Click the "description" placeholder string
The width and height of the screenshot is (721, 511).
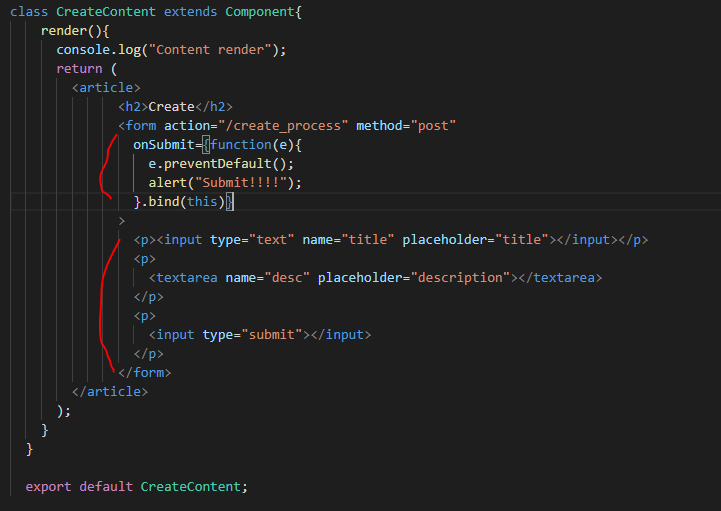click(460, 278)
